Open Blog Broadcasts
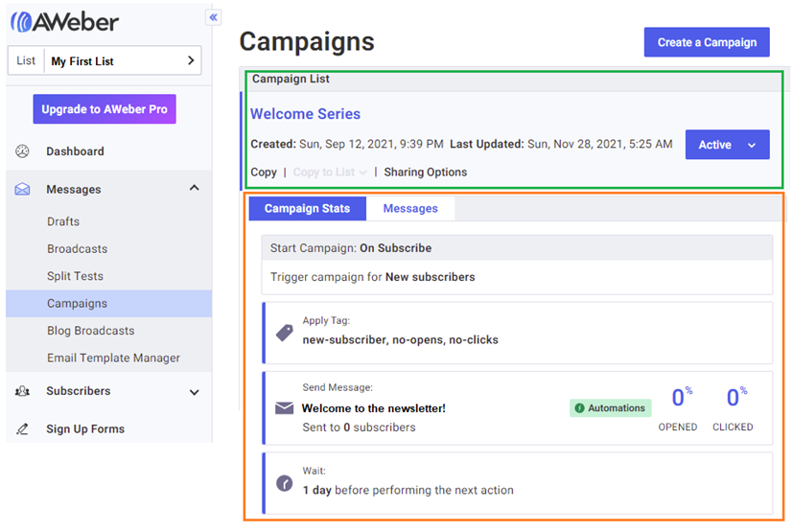The image size is (793, 532). pyautogui.click(x=90, y=331)
